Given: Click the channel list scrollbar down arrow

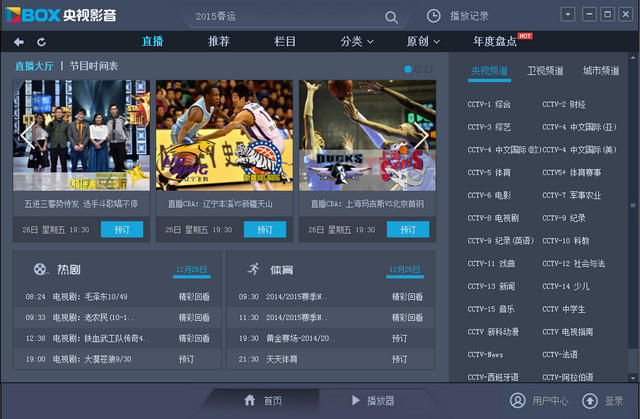Looking at the screenshot, I should [x=633, y=378].
